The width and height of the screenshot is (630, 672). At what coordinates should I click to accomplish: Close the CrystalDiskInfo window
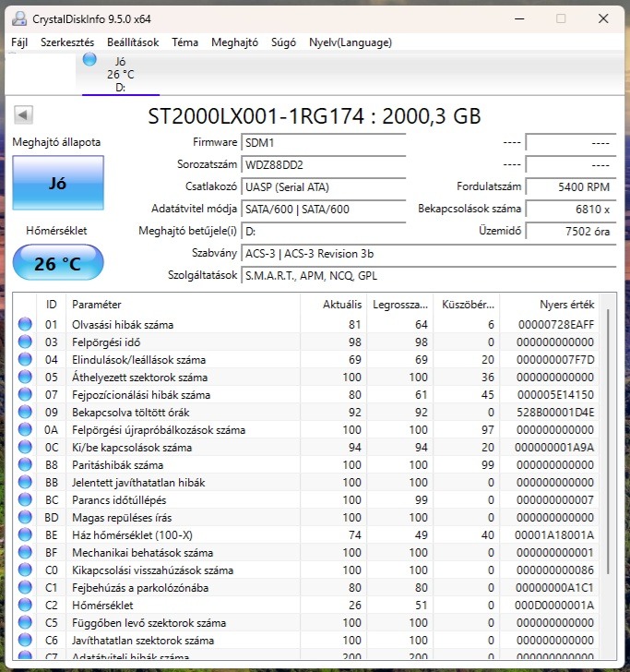point(603,18)
